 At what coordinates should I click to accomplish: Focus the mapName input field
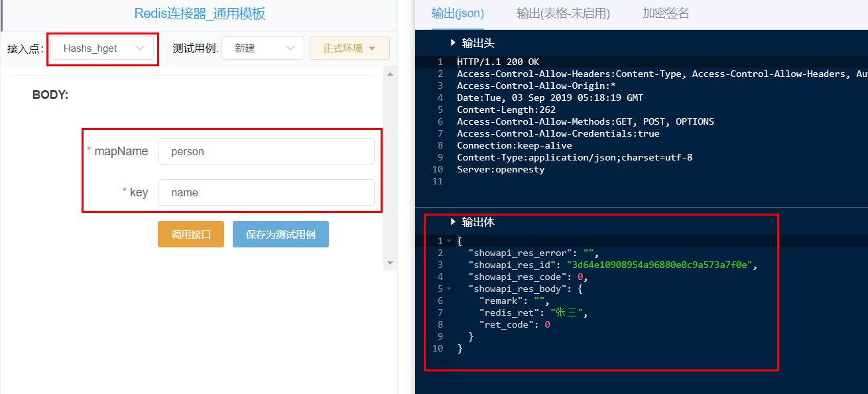coord(266,151)
